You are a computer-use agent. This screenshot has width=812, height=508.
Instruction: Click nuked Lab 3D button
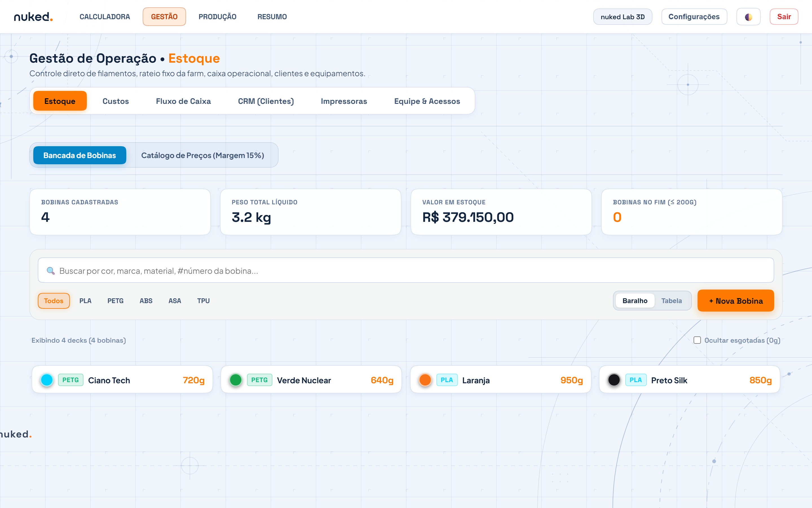[623, 17]
